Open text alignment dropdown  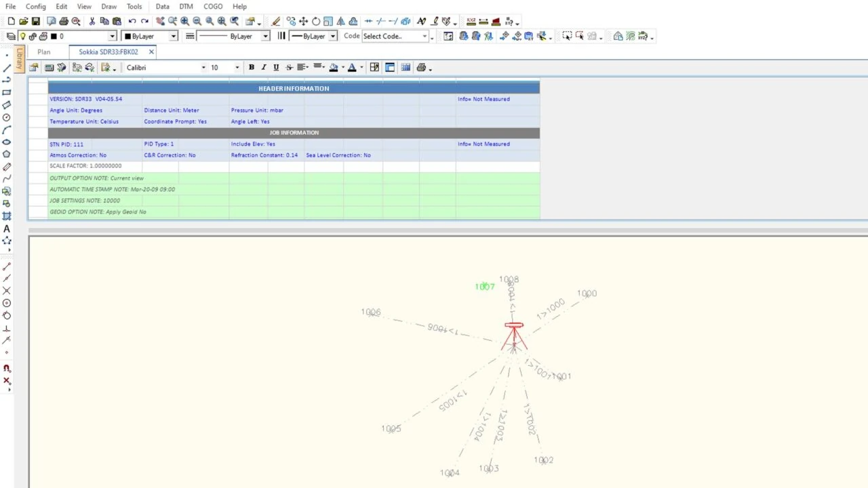(x=303, y=67)
